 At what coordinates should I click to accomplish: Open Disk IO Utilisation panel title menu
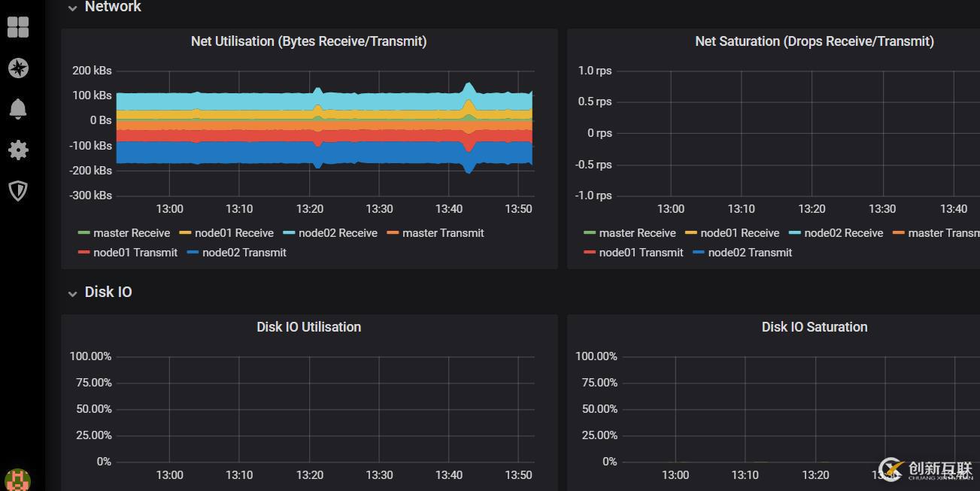point(308,327)
